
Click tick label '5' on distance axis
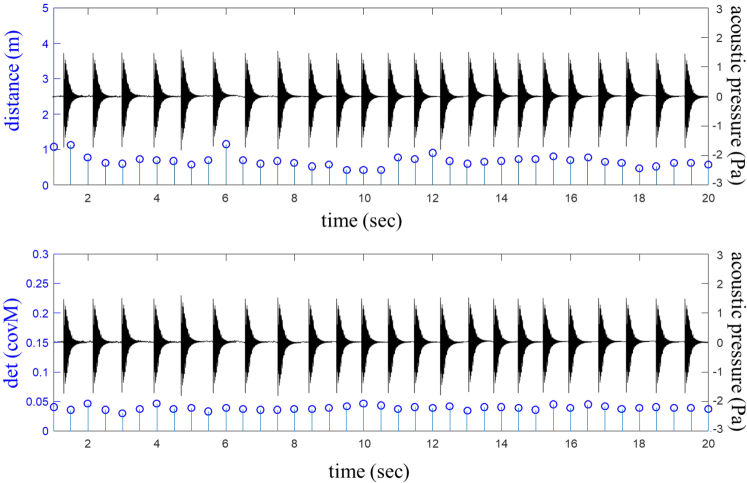[x=45, y=9]
